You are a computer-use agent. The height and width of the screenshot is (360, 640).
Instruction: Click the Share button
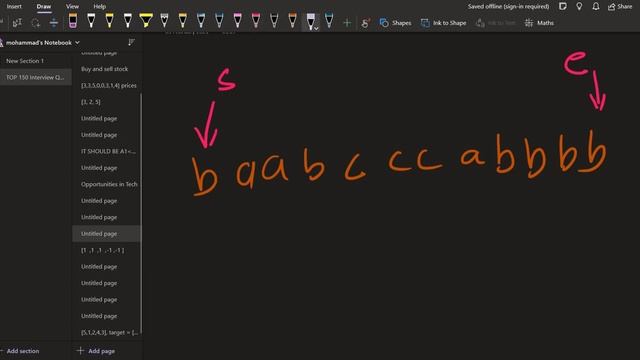pyautogui.click(x=620, y=7)
